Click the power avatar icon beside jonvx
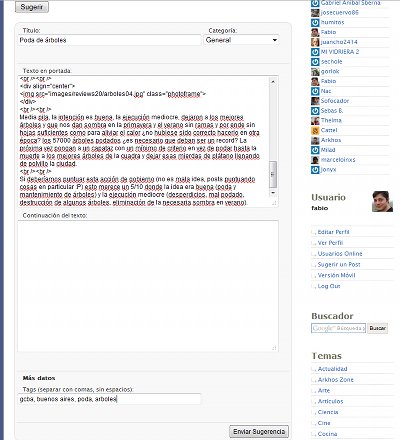 pos(315,170)
